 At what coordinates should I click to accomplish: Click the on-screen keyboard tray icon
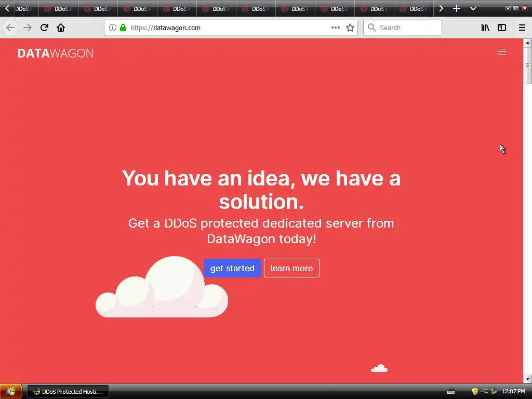pyautogui.click(x=451, y=392)
